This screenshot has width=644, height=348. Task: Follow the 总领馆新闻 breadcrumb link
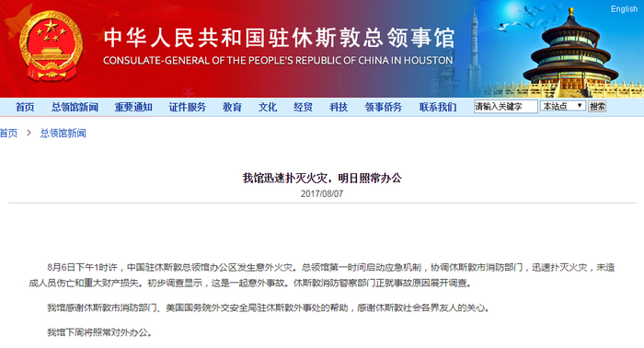pos(63,133)
